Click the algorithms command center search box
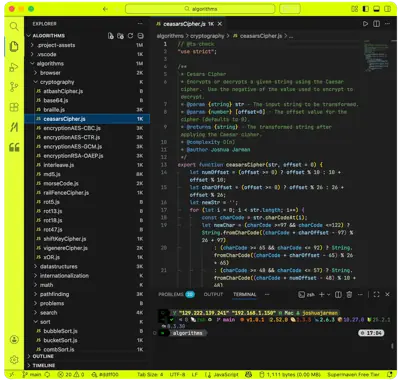400x382 pixels. [200, 9]
